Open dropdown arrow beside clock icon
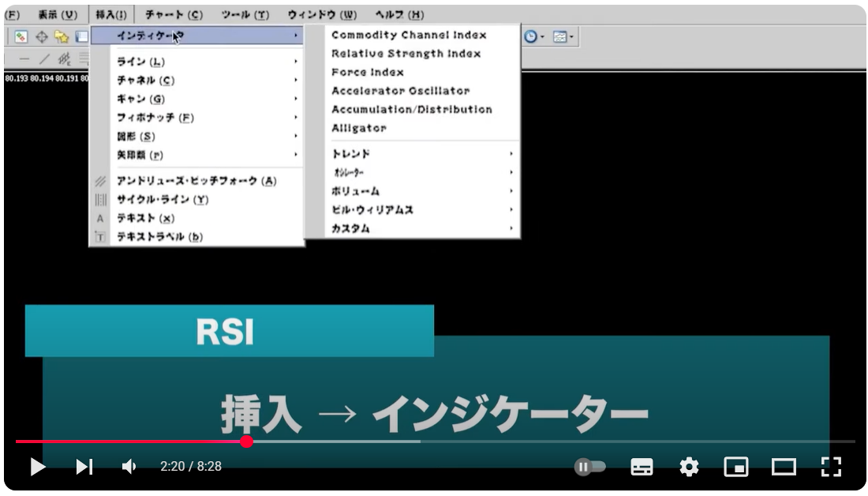The image size is (868, 496). tap(542, 37)
